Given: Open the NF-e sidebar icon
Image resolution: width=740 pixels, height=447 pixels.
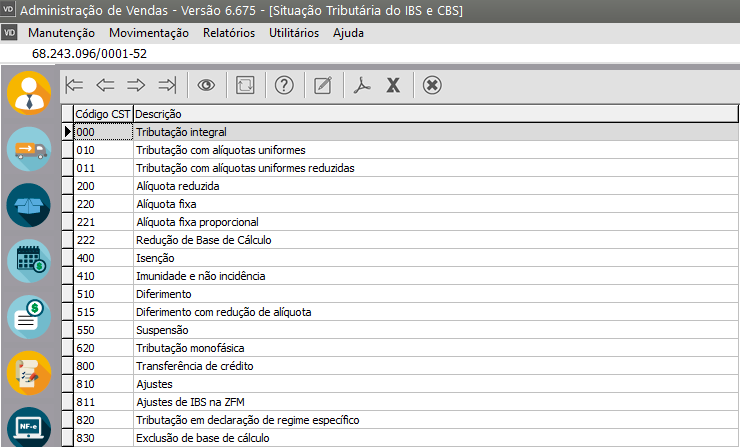Looking at the screenshot, I should coord(29,427).
